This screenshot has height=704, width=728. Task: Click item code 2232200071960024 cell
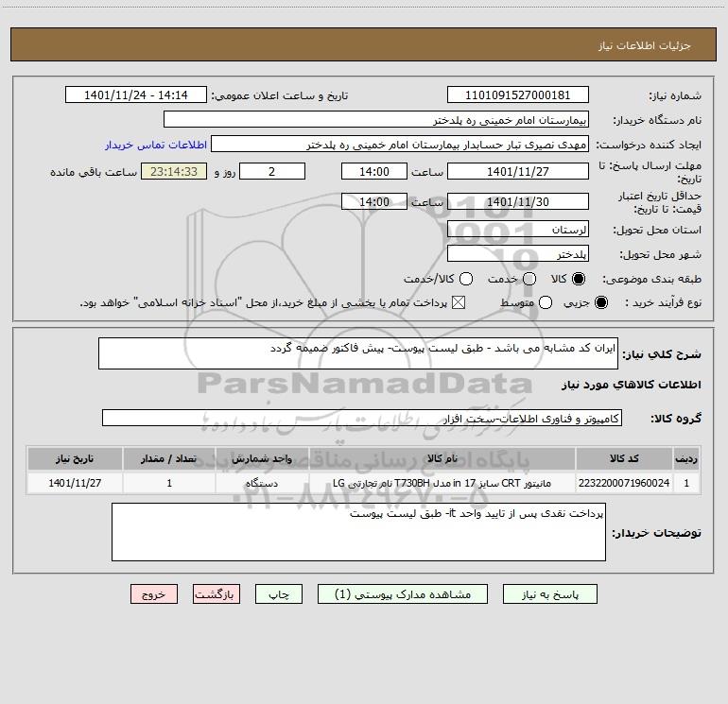tap(624, 483)
